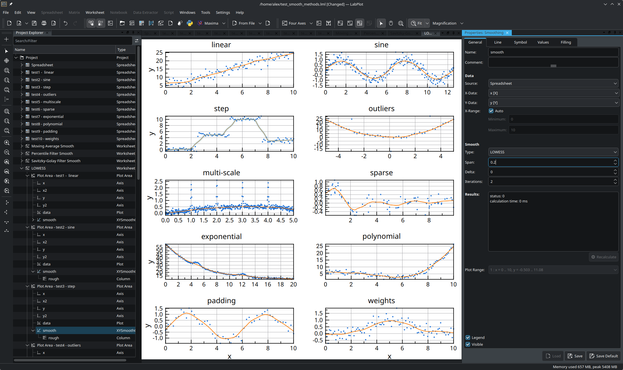Viewport: 623px width, 370px height.
Task: Switch to the Symbol tab
Action: tap(520, 42)
